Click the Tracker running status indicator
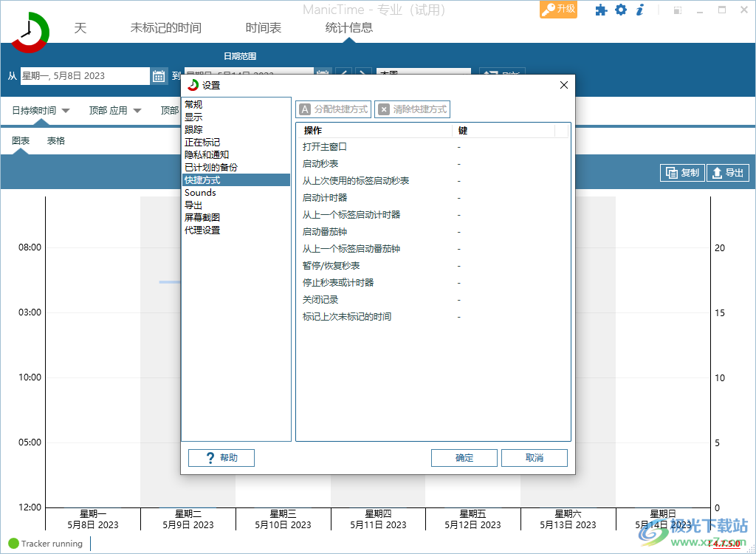The width and height of the screenshot is (756, 554). pos(46,544)
